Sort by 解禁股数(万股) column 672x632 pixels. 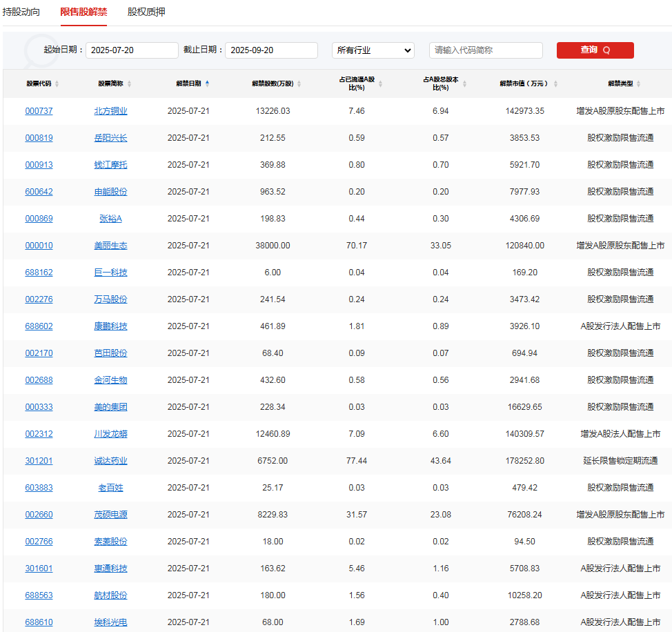[x=301, y=83]
